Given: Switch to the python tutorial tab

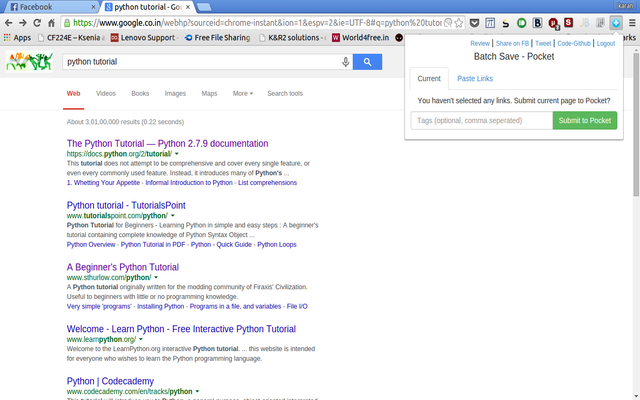Looking at the screenshot, I should click(147, 7).
